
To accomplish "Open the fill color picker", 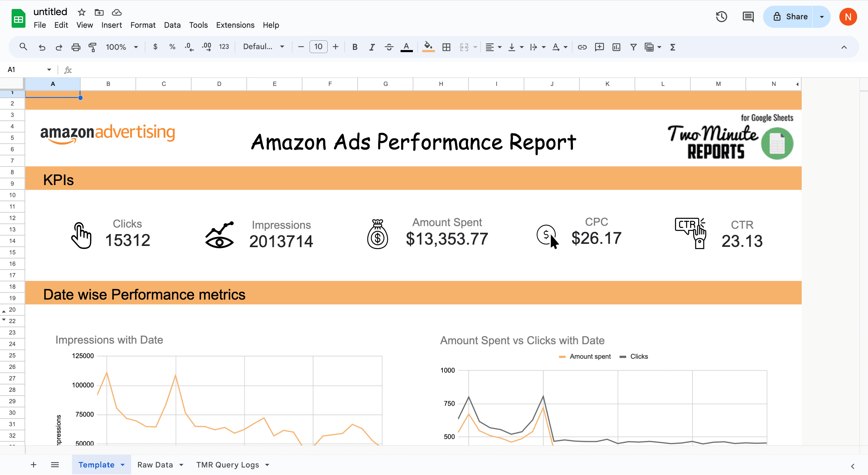I will tap(428, 47).
